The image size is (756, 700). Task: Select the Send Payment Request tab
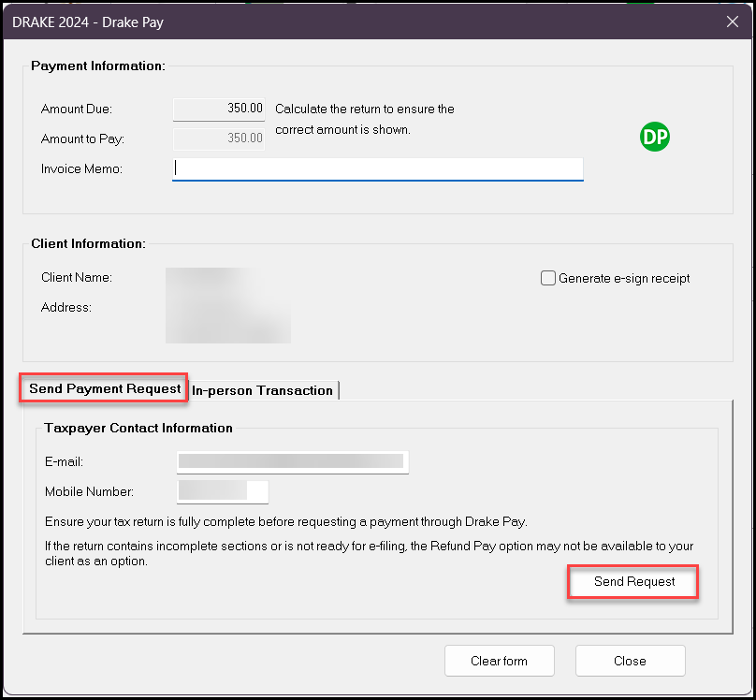[x=105, y=388]
